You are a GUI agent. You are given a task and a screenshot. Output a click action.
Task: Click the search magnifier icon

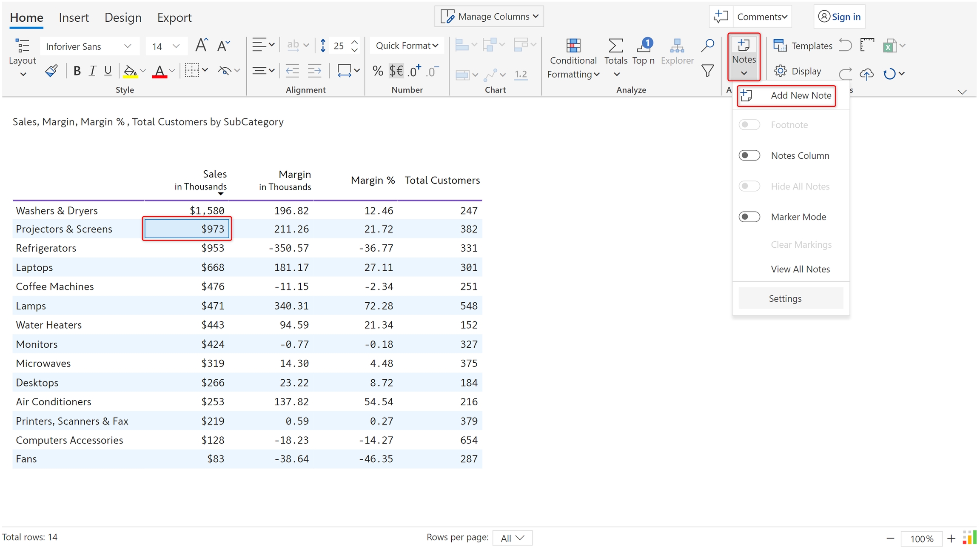707,45
